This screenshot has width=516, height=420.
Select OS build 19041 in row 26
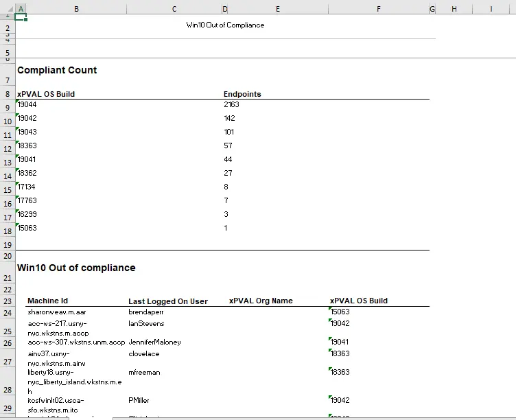pos(339,342)
